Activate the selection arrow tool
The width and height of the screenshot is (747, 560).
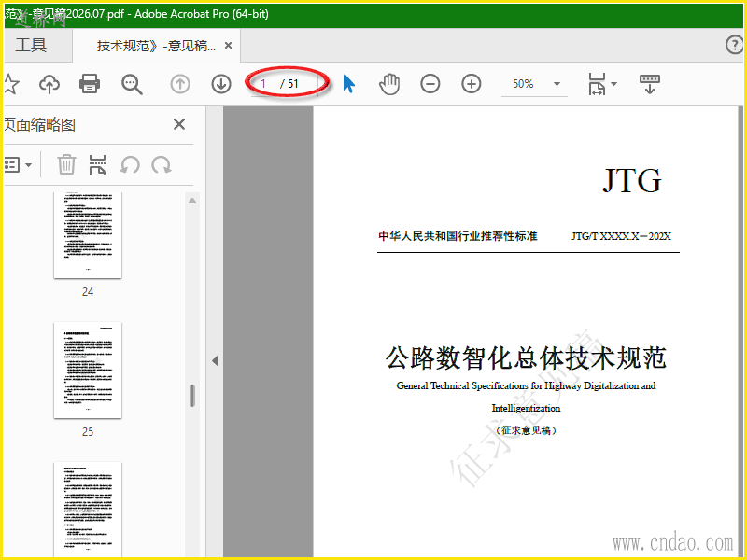click(x=348, y=84)
